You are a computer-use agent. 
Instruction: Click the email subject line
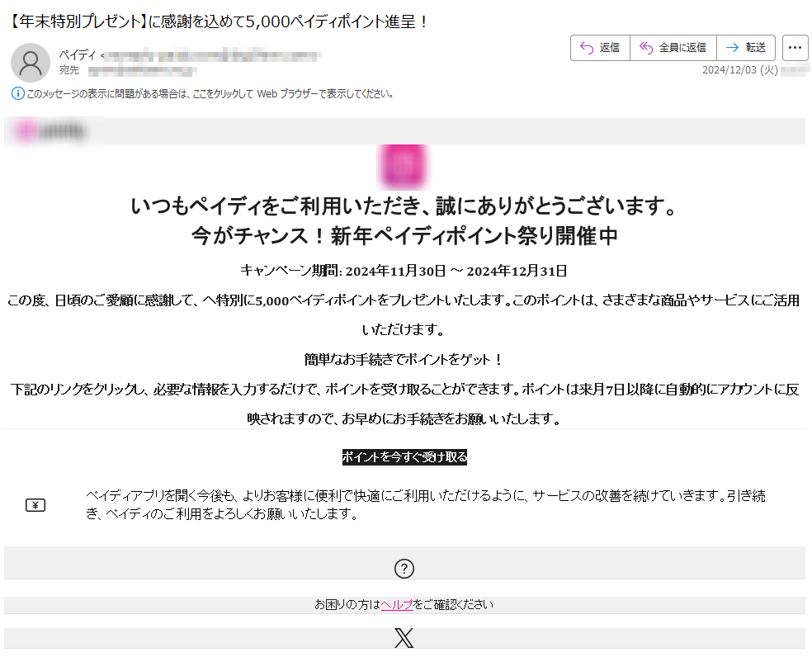click(x=219, y=21)
